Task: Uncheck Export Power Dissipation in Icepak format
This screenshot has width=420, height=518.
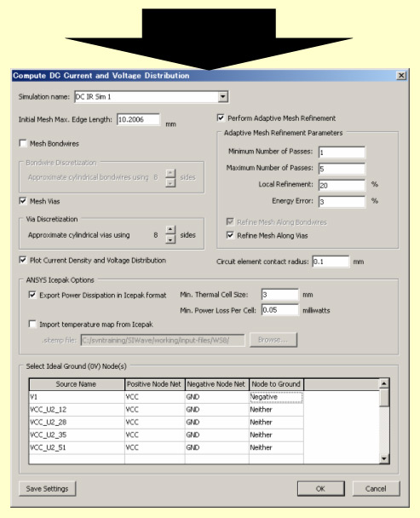Action: (x=32, y=295)
